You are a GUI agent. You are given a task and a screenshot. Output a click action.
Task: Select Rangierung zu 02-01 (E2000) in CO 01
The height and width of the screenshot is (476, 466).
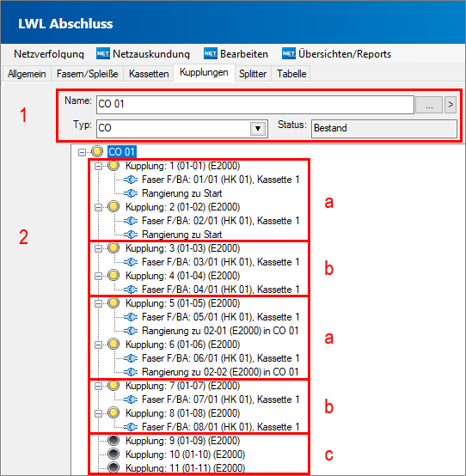coord(221,331)
